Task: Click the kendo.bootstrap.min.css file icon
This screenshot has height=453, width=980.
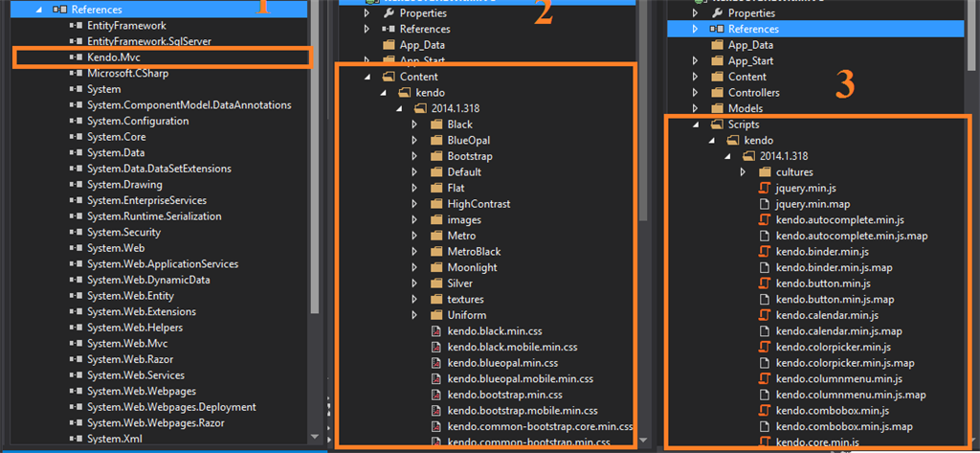Action: [x=436, y=395]
